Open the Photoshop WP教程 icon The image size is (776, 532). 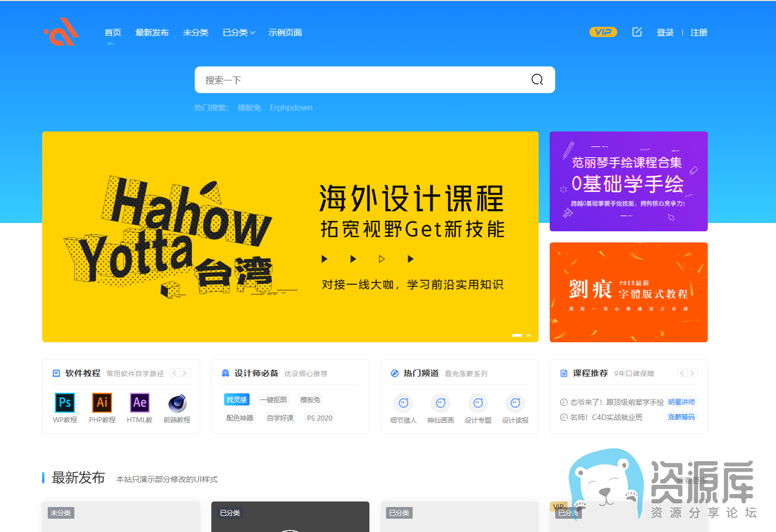coord(65,403)
